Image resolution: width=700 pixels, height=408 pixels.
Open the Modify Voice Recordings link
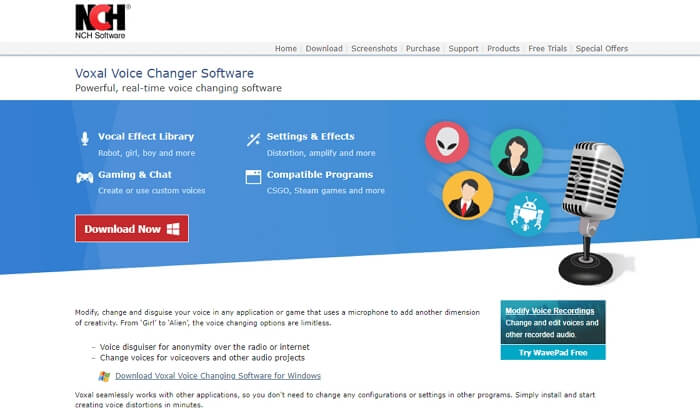(550, 311)
